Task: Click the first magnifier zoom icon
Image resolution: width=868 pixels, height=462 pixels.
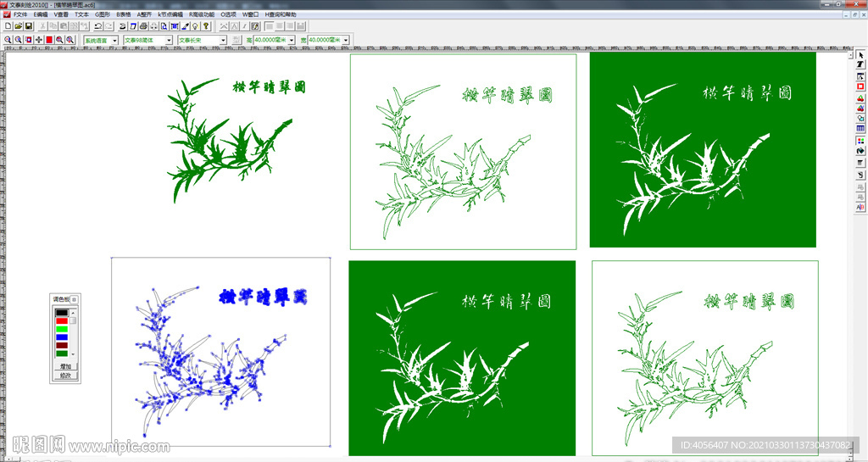Action: [8, 40]
